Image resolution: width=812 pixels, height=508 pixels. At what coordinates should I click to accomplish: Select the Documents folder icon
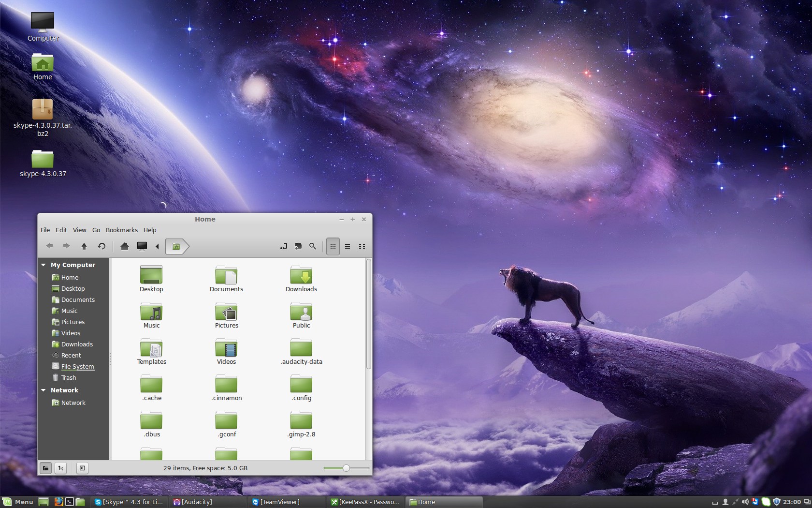(x=226, y=278)
